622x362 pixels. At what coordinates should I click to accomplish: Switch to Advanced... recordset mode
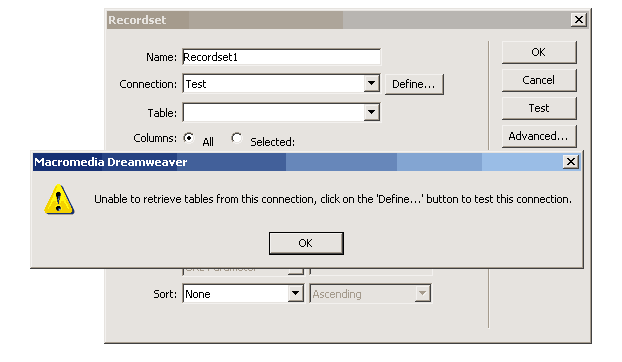tap(539, 136)
